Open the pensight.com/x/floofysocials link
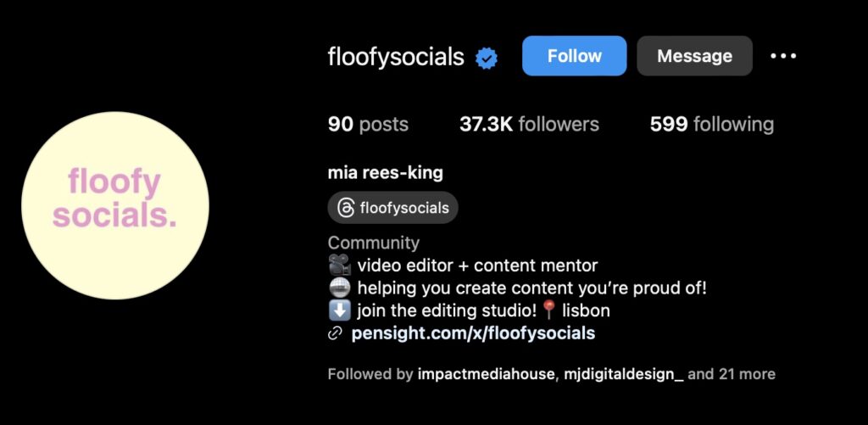 [473, 333]
